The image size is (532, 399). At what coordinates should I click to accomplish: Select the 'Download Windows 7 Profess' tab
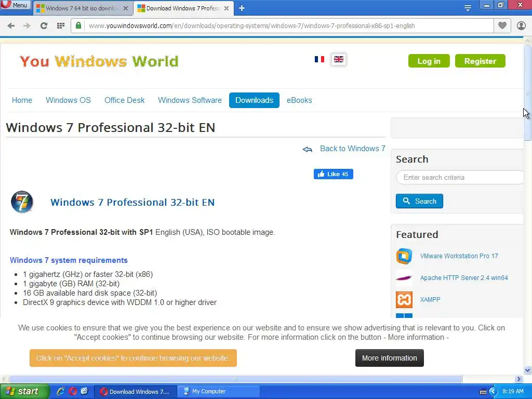click(183, 8)
